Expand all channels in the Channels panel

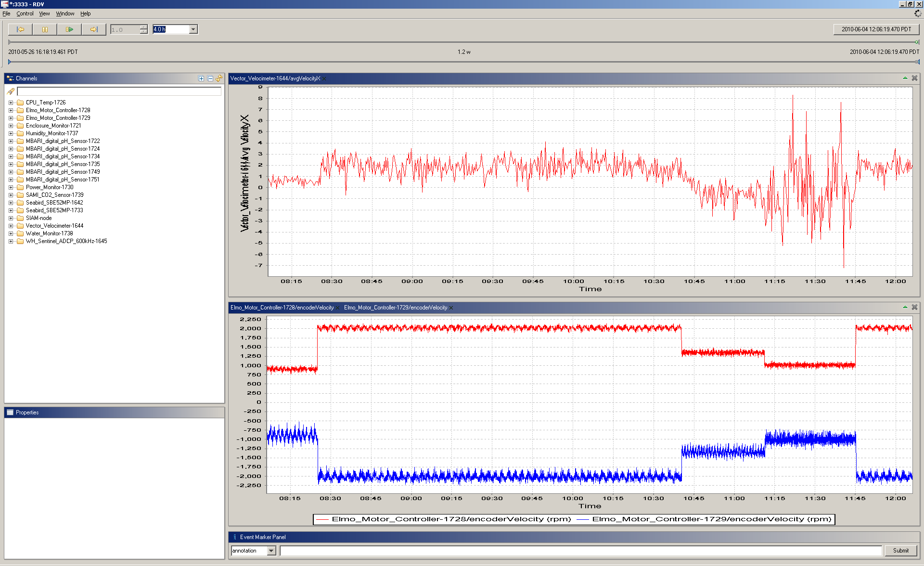click(x=201, y=78)
